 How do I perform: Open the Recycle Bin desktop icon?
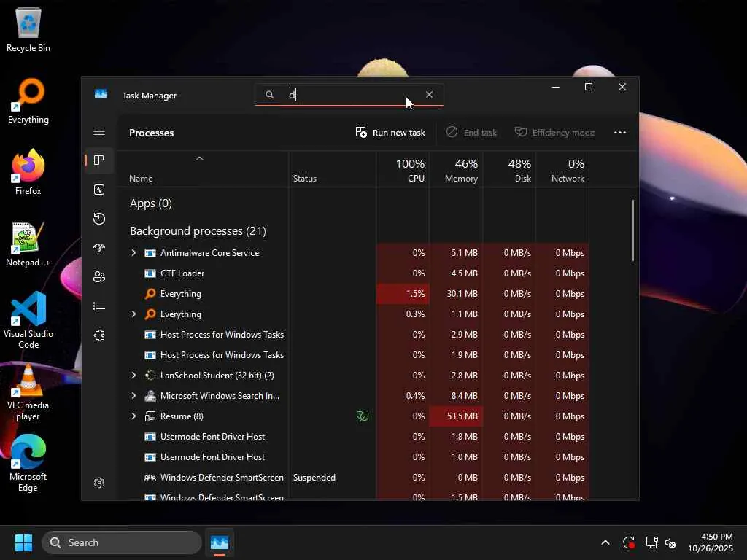coord(28,29)
